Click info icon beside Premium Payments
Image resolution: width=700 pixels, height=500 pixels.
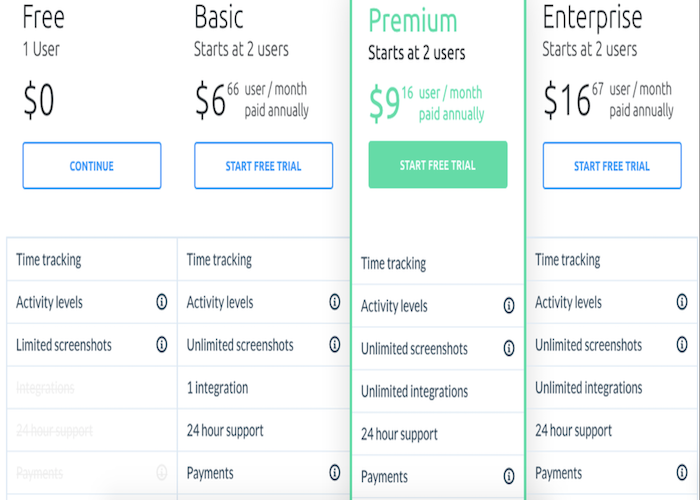tap(509, 476)
